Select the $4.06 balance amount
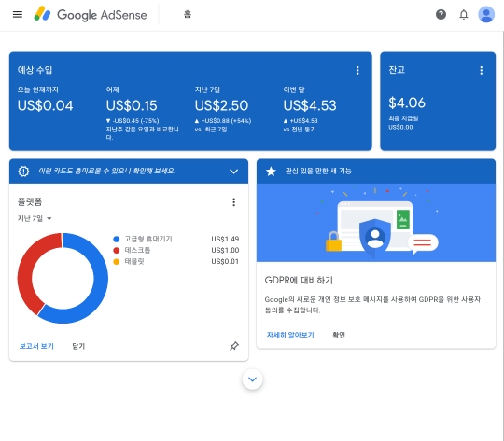The image size is (504, 441). click(x=407, y=103)
